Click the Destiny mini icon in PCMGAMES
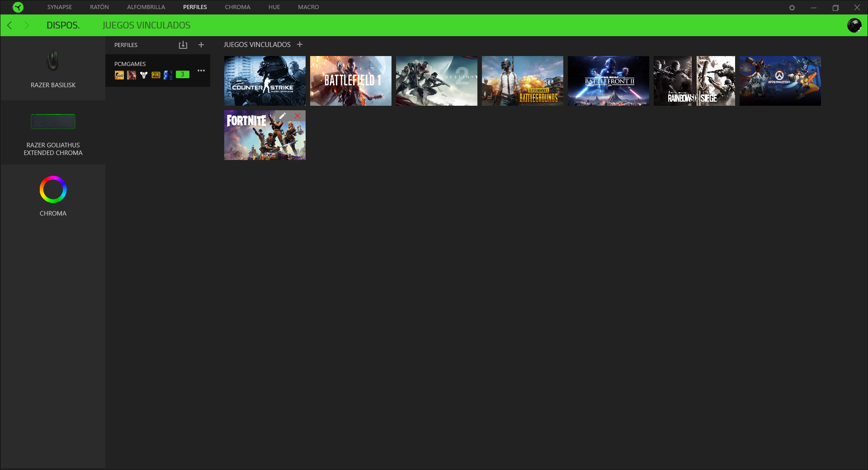 coord(144,75)
